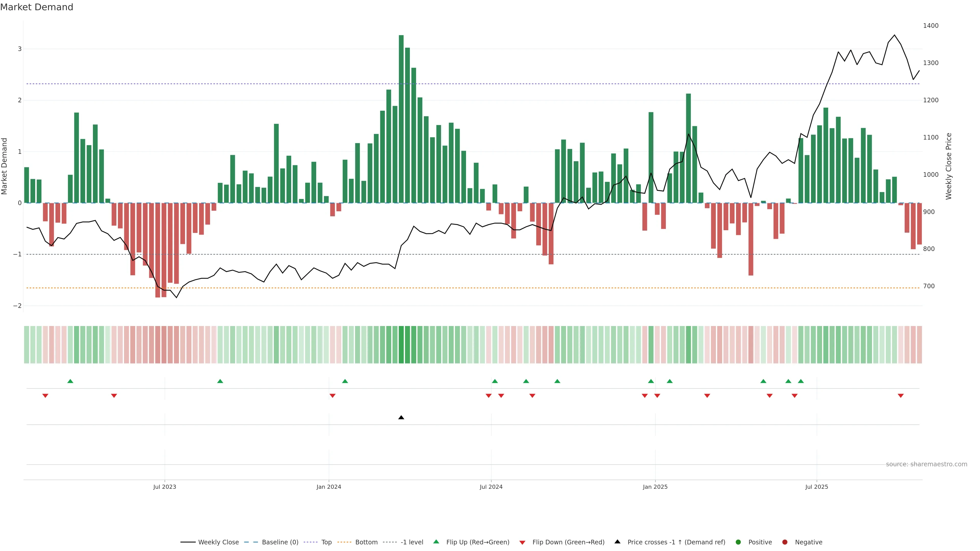The image size is (980, 551).
Task: Click the green Flip Up triangle legend icon
Action: (x=436, y=542)
